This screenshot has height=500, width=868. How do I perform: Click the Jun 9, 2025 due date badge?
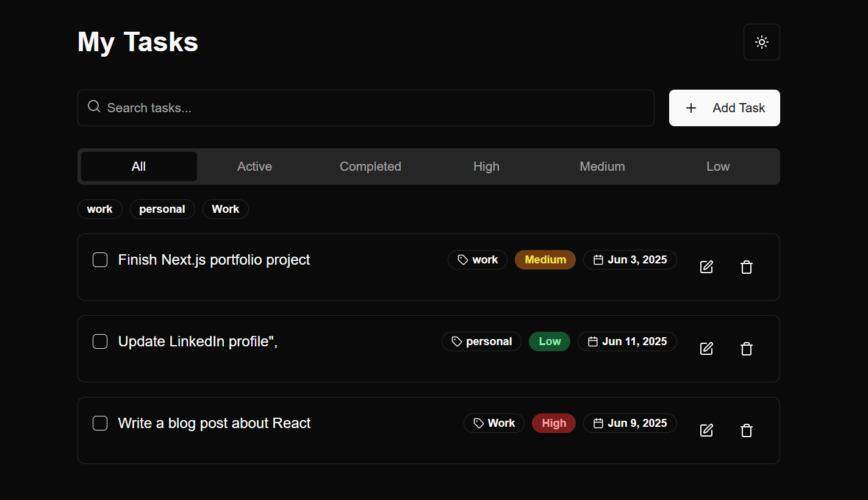click(x=630, y=423)
